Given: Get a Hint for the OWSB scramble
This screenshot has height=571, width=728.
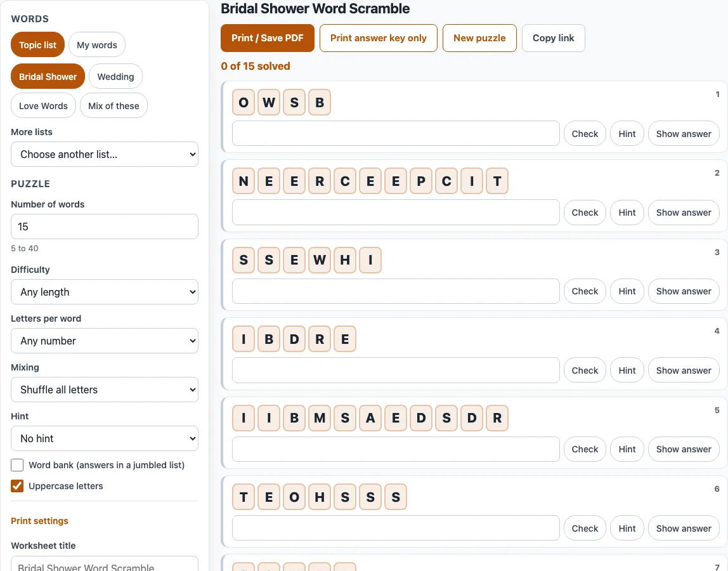Looking at the screenshot, I should coord(627,133).
